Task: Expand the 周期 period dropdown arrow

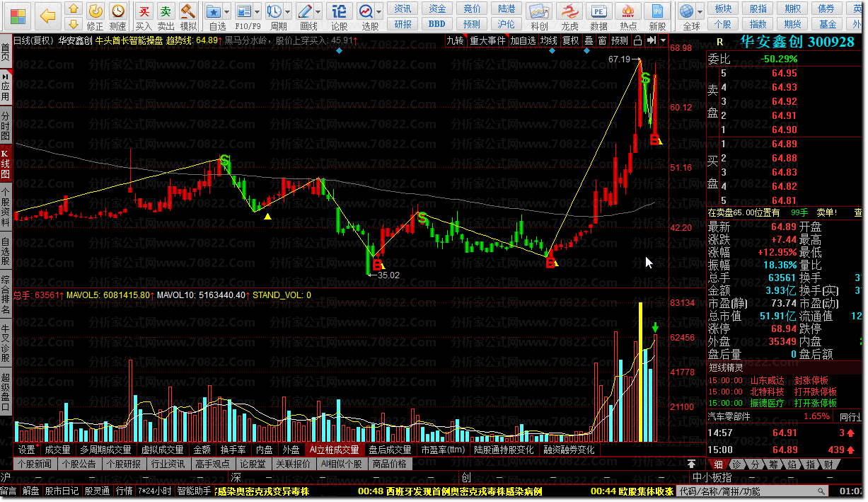Action: tap(287, 12)
